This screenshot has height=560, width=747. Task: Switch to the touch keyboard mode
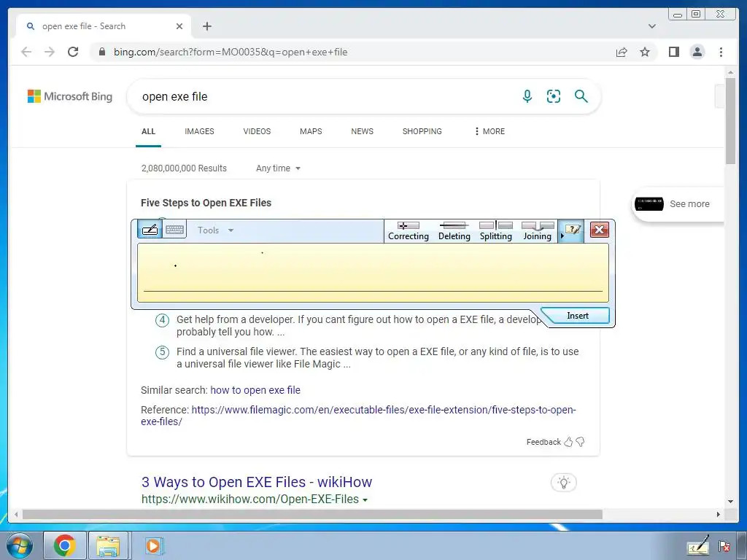pyautogui.click(x=174, y=230)
